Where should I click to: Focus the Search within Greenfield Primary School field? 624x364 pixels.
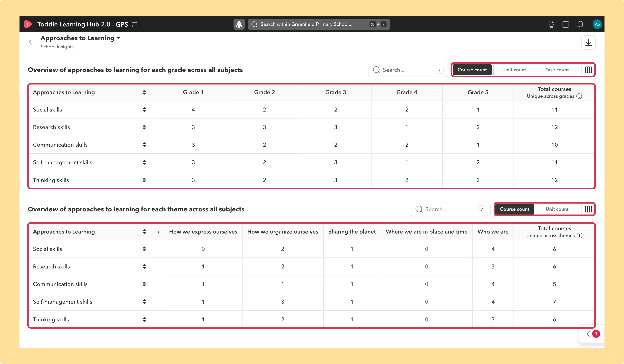pyautogui.click(x=319, y=24)
